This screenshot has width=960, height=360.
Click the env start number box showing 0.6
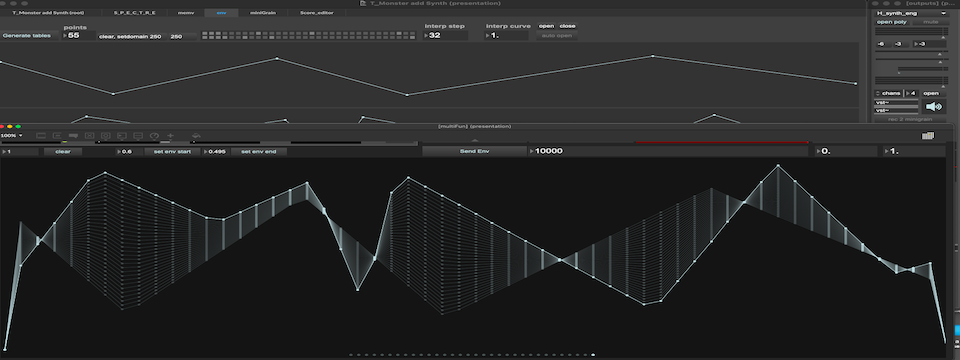129,151
